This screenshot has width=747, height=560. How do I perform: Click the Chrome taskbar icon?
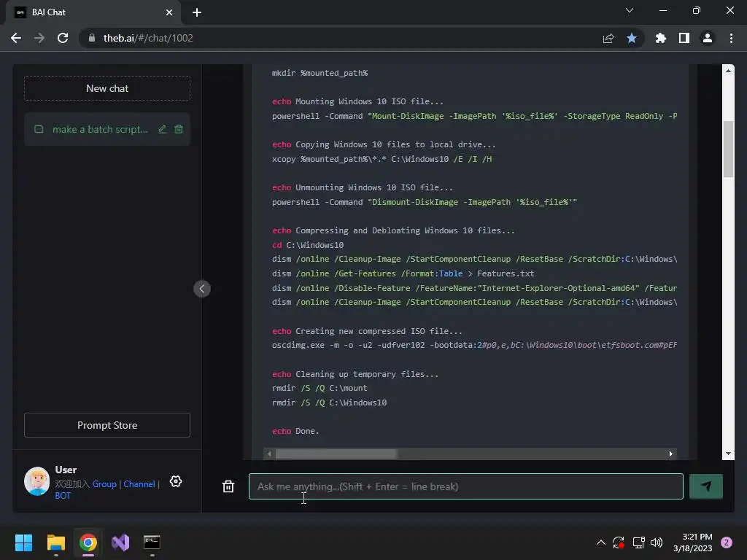click(x=88, y=542)
